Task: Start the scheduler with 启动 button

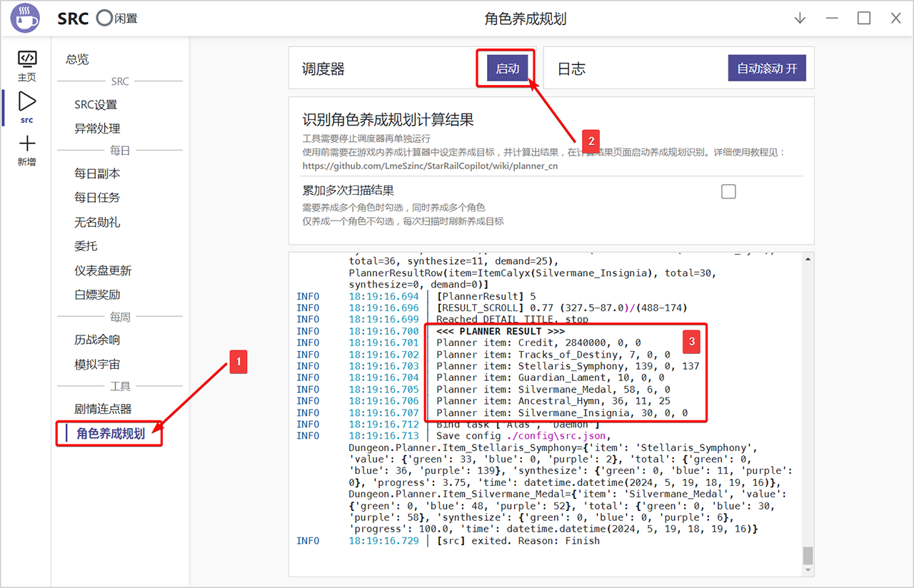Action: tap(508, 69)
